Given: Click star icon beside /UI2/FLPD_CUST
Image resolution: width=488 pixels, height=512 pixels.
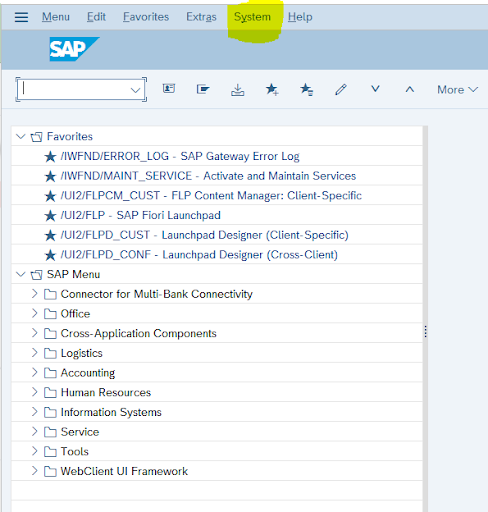Looking at the screenshot, I should click(50, 235).
